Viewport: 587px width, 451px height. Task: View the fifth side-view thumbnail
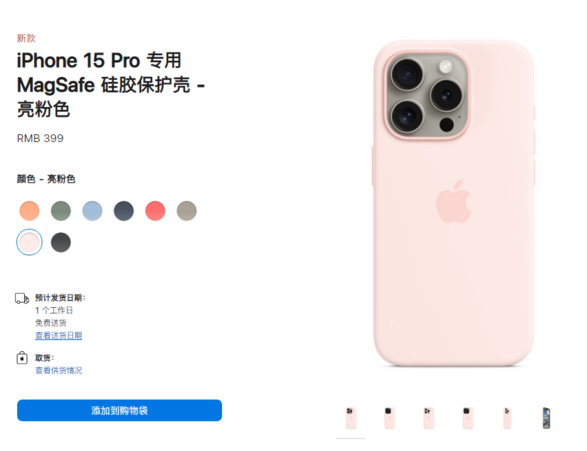pyautogui.click(x=507, y=418)
